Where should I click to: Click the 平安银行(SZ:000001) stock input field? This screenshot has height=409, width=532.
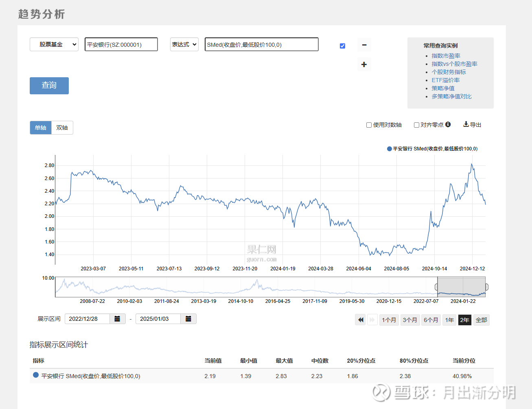click(121, 44)
